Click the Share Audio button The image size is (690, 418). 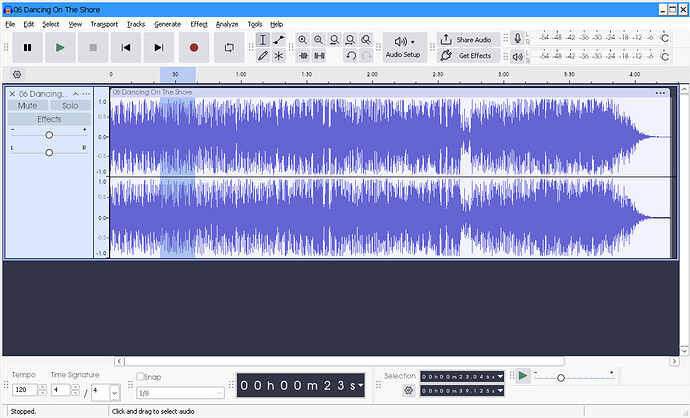tap(469, 40)
